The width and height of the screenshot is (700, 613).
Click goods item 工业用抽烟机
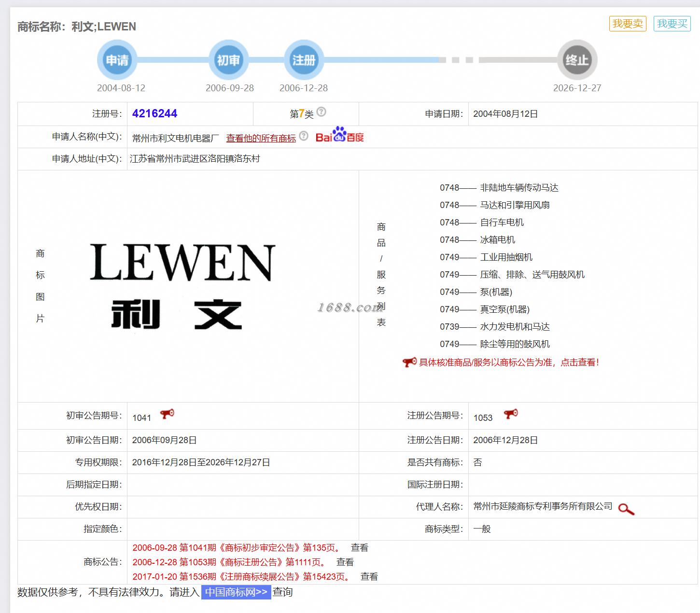(506, 257)
